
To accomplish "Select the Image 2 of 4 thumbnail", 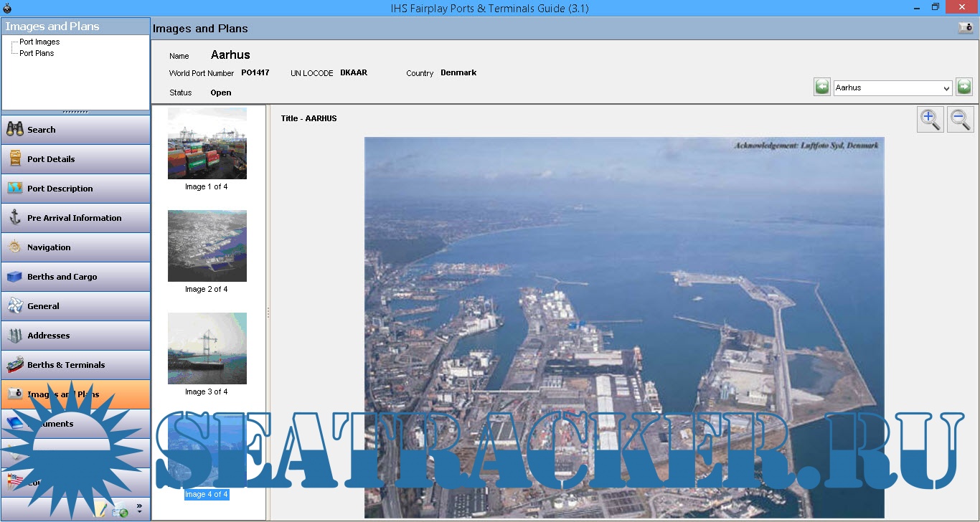I will (x=207, y=246).
